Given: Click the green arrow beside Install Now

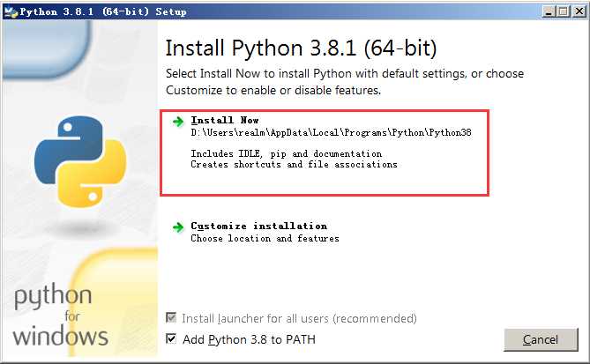Looking at the screenshot, I should [x=178, y=122].
